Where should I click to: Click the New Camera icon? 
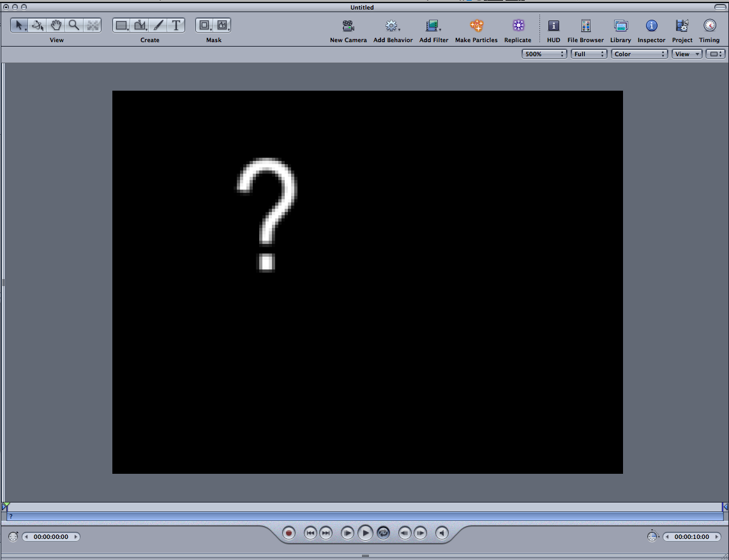click(x=348, y=26)
